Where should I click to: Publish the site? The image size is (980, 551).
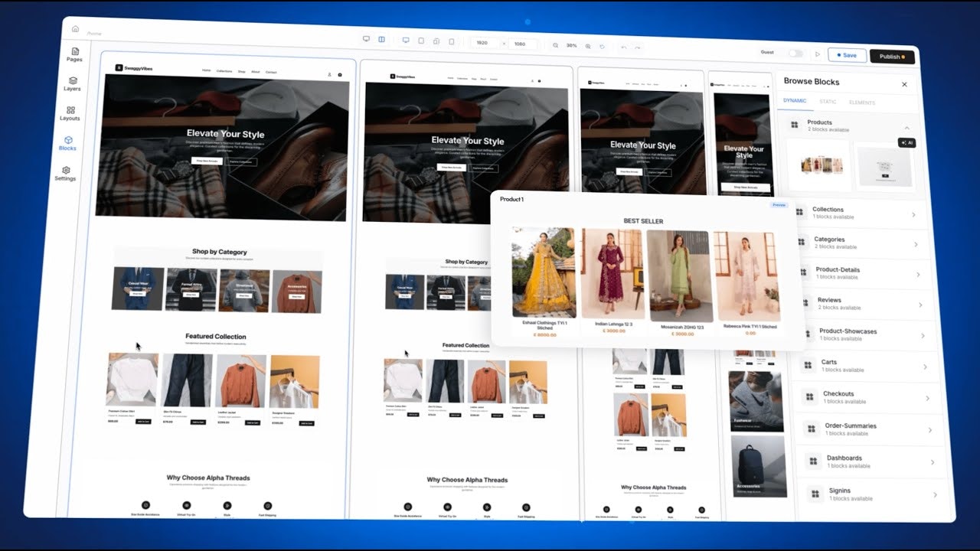point(892,57)
